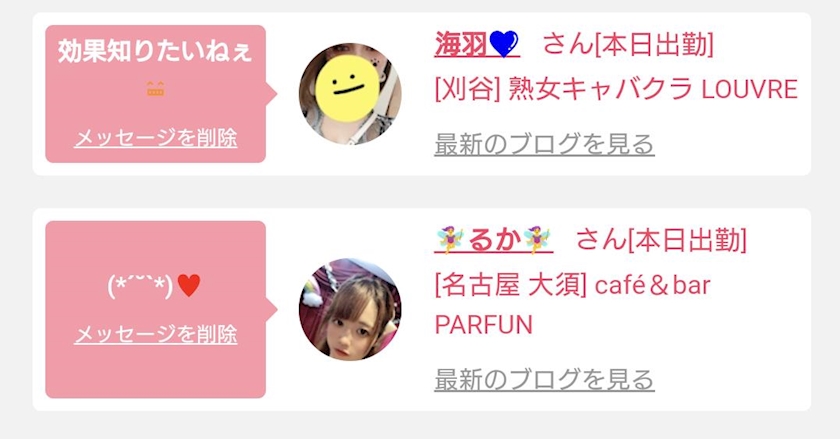Click the fairy emoji before るか
This screenshot has height=439, width=840.
(x=449, y=240)
